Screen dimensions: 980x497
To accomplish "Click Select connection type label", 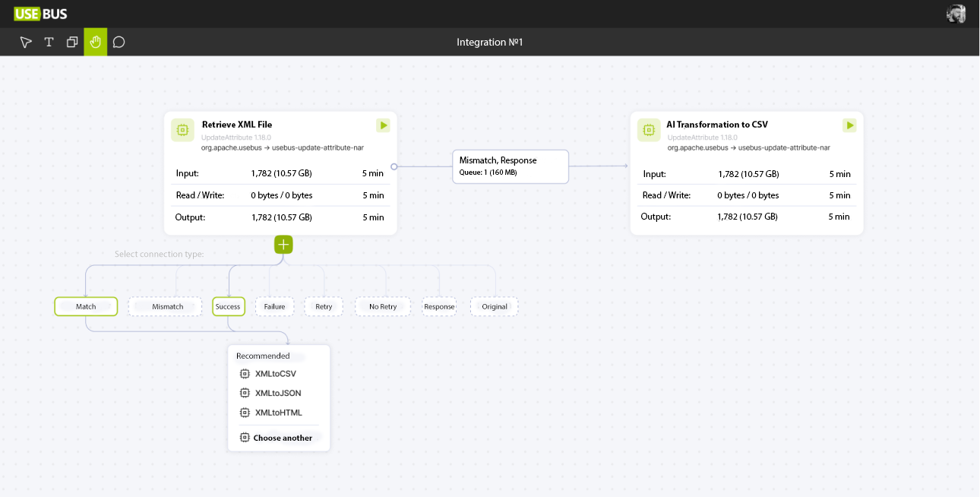I will [160, 254].
